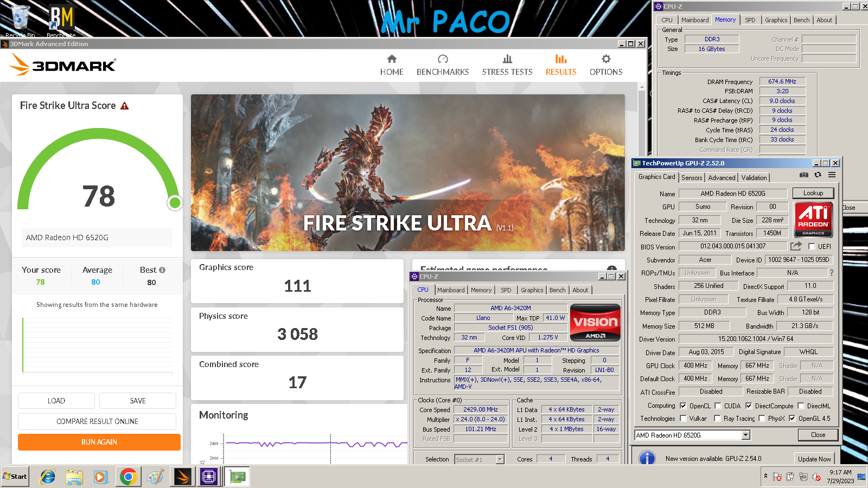Click the ATI Radeon logo in GPU-Z
Screen dimensions: 868x488
pos(813,220)
